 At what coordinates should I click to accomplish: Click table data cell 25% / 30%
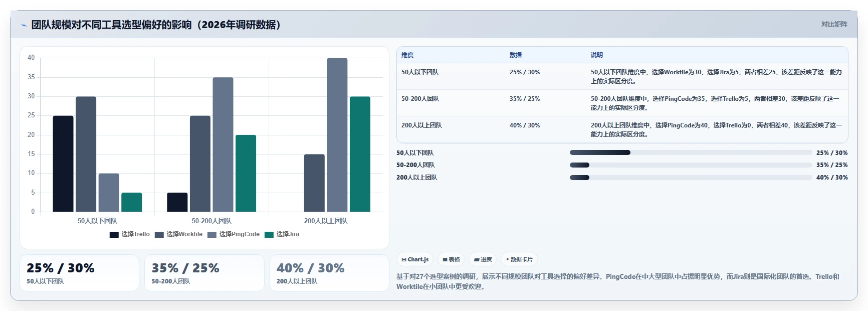(525, 72)
